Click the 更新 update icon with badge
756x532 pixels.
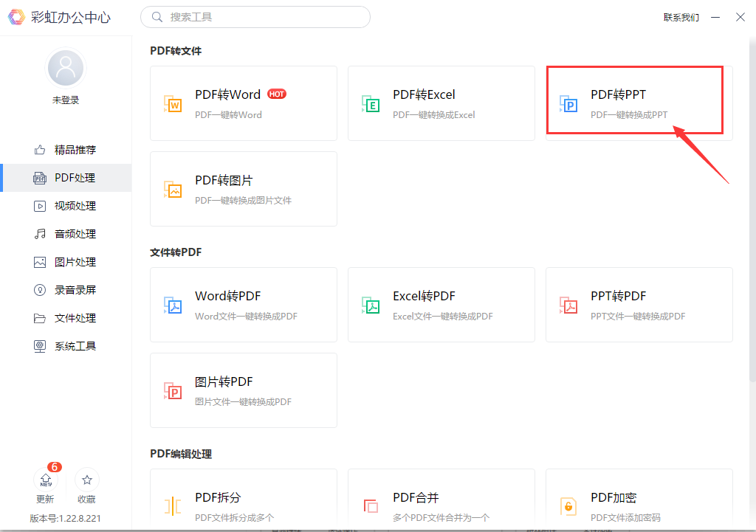[x=46, y=480]
